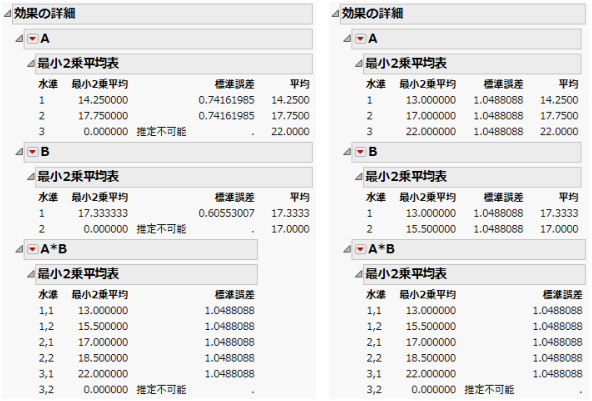Collapse 最小2乗平均表 under A in right report

(359, 64)
